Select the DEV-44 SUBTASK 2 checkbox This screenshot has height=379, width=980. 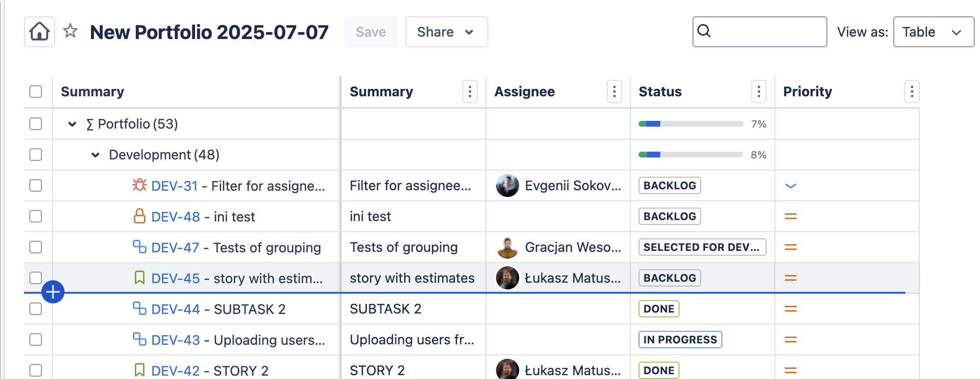[36, 309]
